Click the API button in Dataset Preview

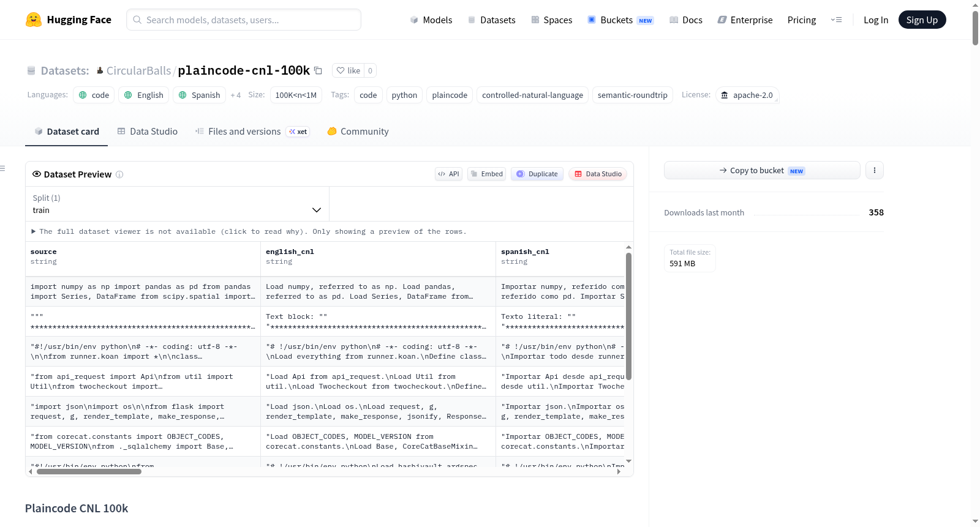[448, 174]
